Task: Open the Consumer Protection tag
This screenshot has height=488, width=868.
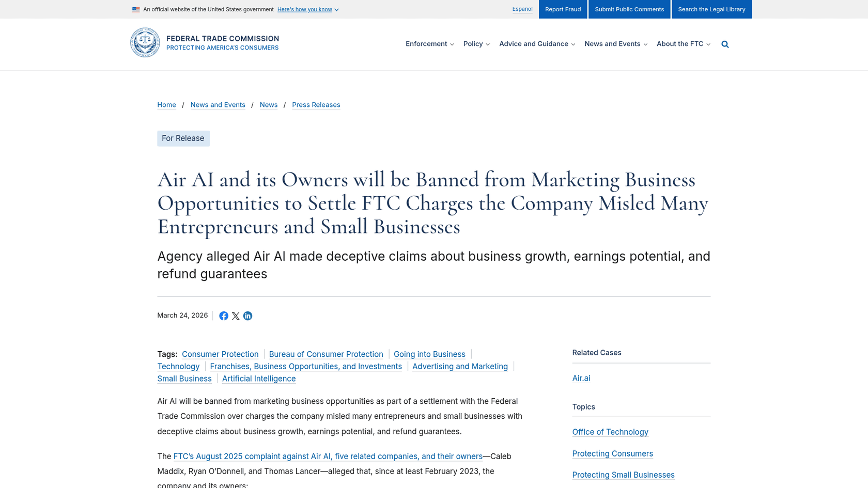Action: [220, 354]
